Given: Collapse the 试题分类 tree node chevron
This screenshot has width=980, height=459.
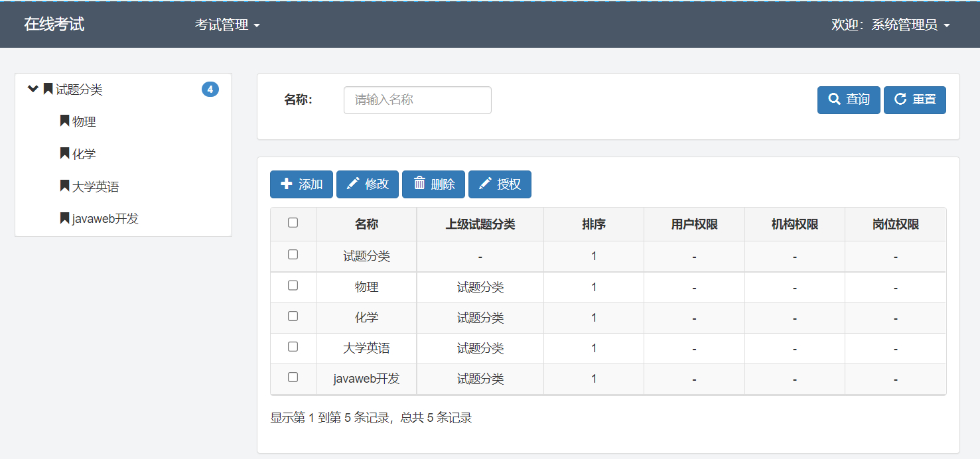Looking at the screenshot, I should [33, 89].
